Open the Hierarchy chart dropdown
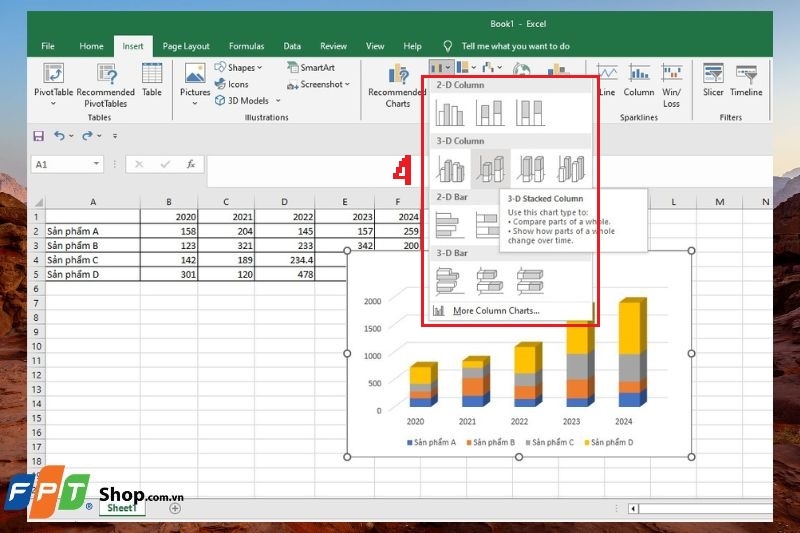Screen dimensions: 800x533 click(x=466, y=67)
